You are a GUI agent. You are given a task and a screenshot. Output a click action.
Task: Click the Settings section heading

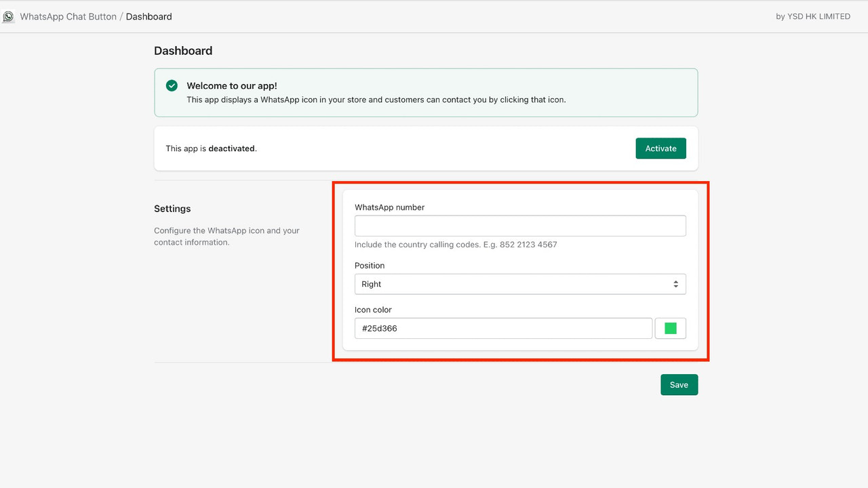(172, 209)
